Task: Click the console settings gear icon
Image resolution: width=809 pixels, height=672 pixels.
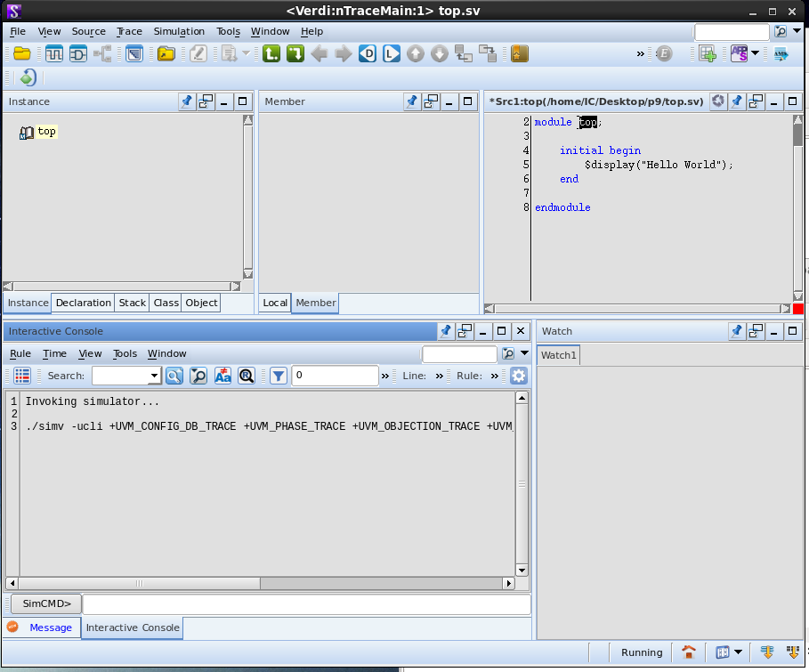Action: [519, 376]
